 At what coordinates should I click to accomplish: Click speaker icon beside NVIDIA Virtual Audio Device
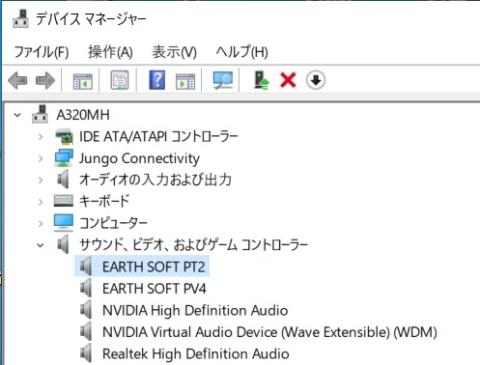coord(86,332)
